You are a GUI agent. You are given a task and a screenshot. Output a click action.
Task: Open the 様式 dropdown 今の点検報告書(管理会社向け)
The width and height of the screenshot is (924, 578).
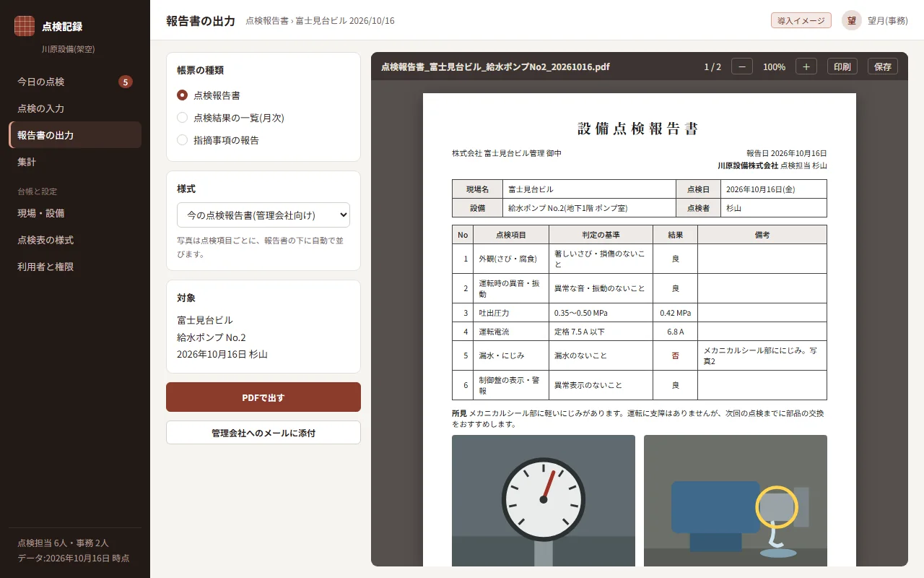(x=263, y=215)
